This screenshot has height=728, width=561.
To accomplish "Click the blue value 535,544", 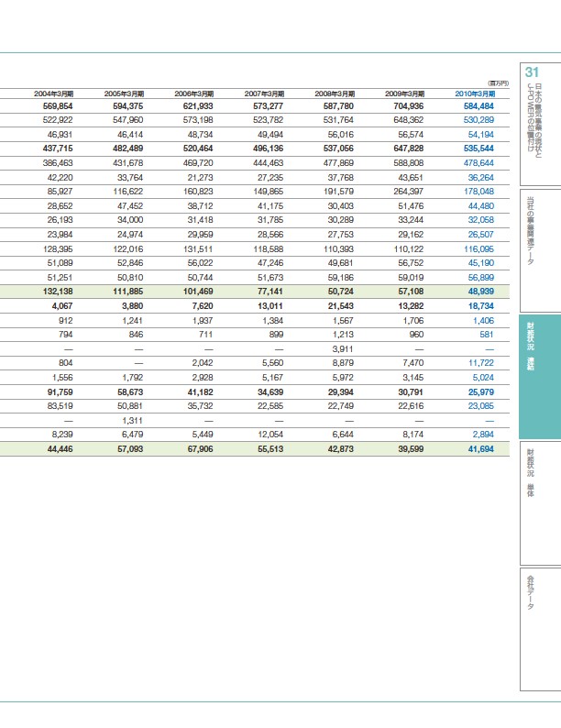I will [478, 149].
